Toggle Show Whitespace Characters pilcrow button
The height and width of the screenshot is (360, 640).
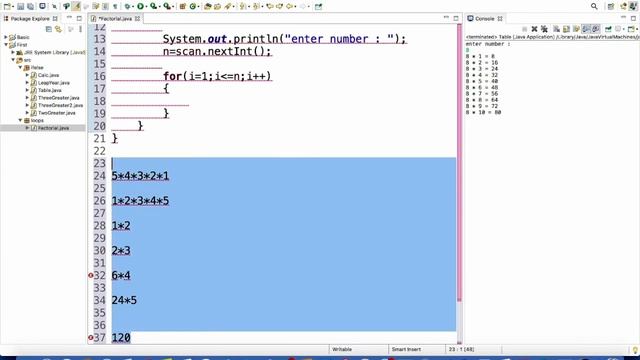click(115, 7)
